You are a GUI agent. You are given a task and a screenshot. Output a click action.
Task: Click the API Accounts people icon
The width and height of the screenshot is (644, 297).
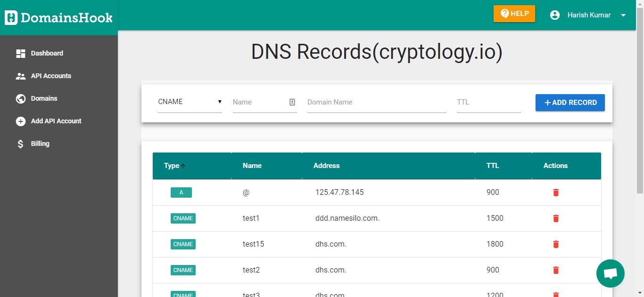click(x=21, y=76)
